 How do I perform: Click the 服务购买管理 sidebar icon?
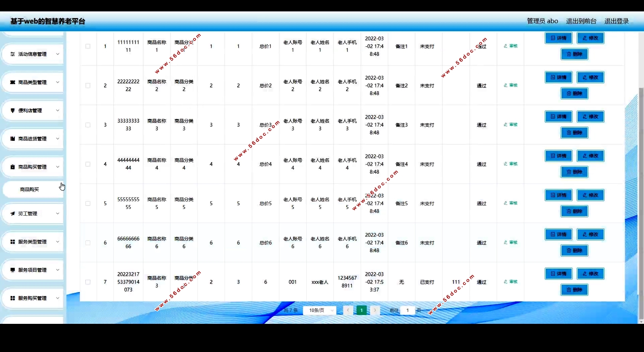(12, 298)
